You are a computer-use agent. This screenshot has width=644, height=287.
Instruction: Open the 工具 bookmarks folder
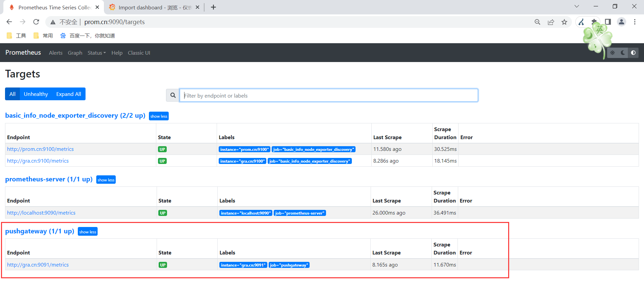pyautogui.click(x=16, y=36)
